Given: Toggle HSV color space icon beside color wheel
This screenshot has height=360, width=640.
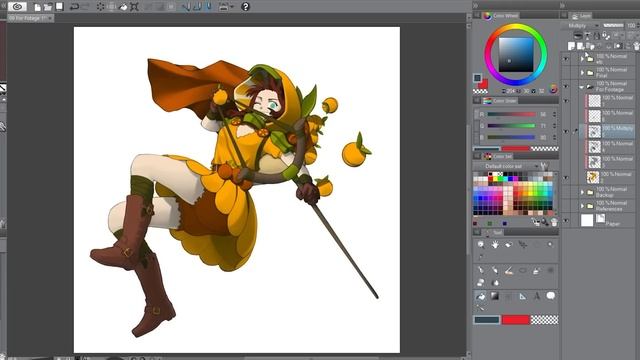Looking at the screenshot, I should pyautogui.click(x=553, y=89).
